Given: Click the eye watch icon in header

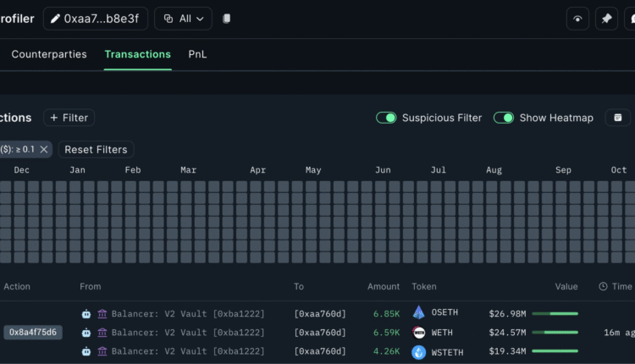Looking at the screenshot, I should click(577, 19).
